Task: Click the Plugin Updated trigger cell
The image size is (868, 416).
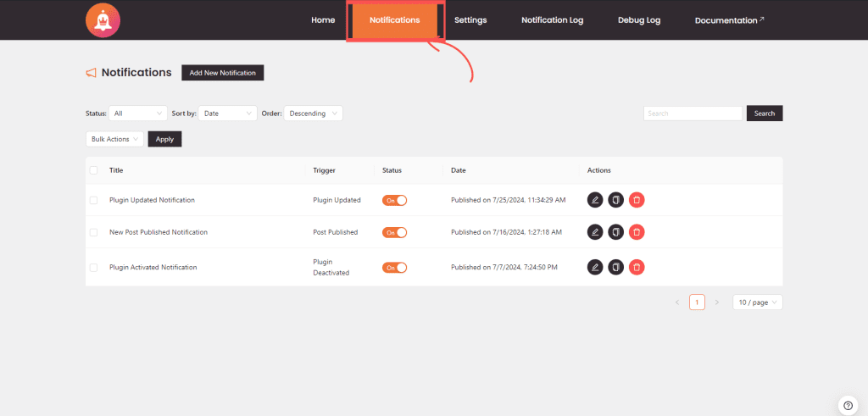Action: click(x=337, y=200)
